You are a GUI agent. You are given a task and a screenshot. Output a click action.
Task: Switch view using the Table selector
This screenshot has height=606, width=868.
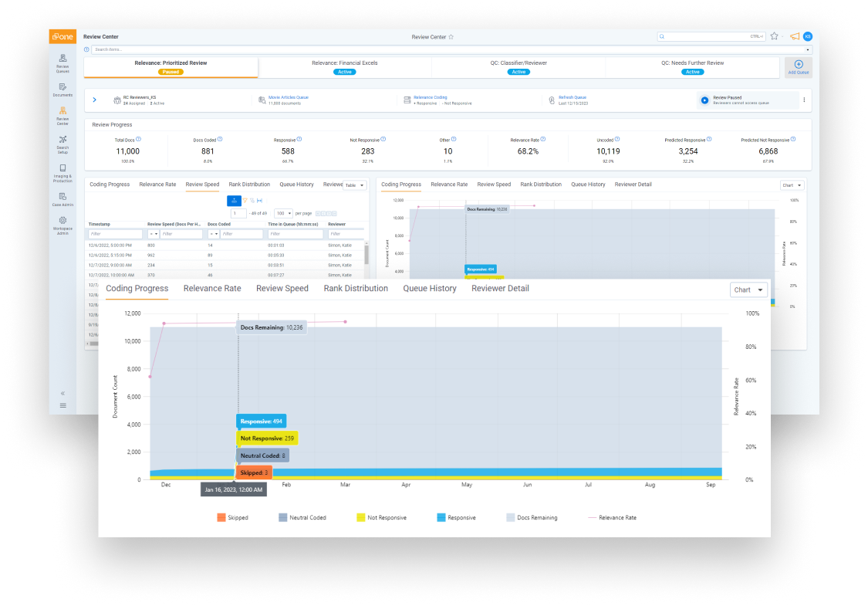click(x=355, y=185)
